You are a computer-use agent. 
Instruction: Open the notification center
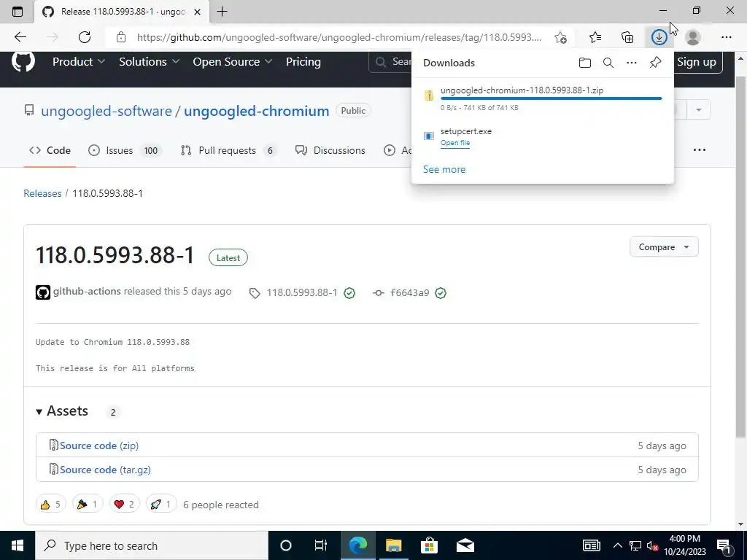(x=724, y=545)
